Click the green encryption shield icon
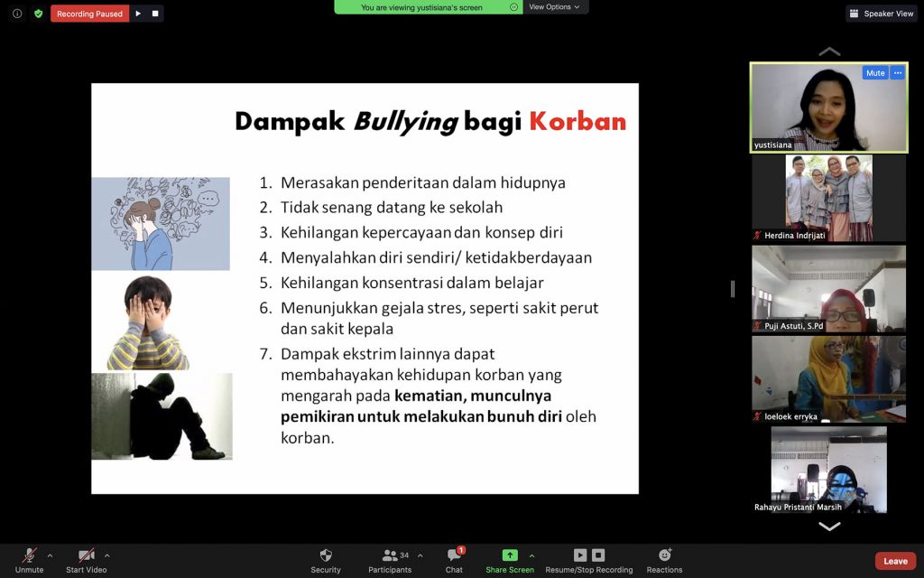Image resolution: width=924 pixels, height=578 pixels. point(38,14)
